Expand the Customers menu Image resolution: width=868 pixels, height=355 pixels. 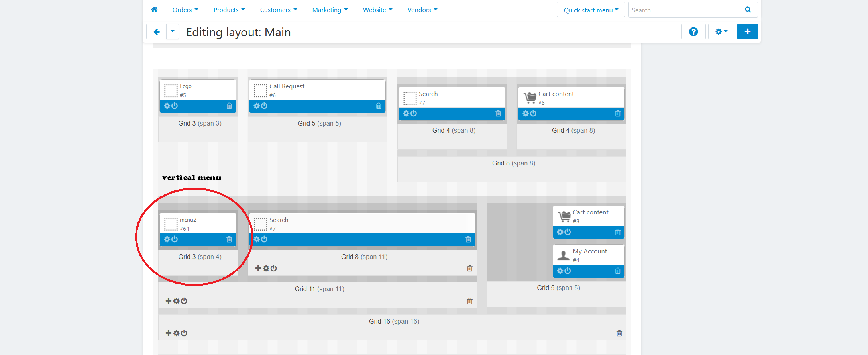(x=279, y=10)
